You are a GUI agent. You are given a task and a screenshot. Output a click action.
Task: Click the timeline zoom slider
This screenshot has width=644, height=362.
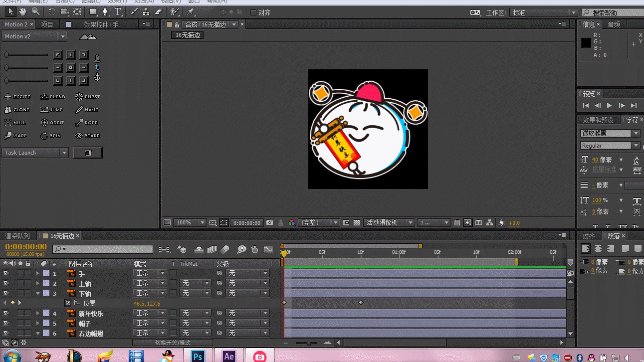point(309,343)
